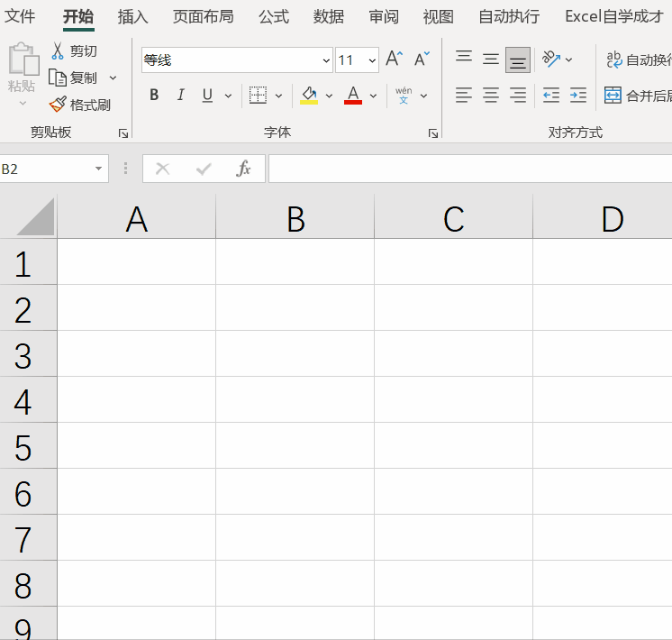Open the 公式 ribbon tab
The height and width of the screenshot is (640, 672).
coord(274,17)
